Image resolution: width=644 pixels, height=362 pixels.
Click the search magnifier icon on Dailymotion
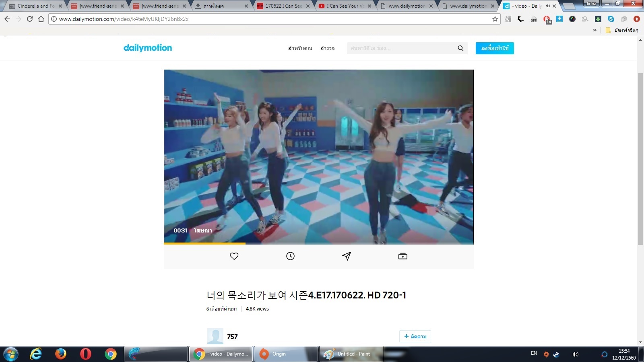coord(460,48)
